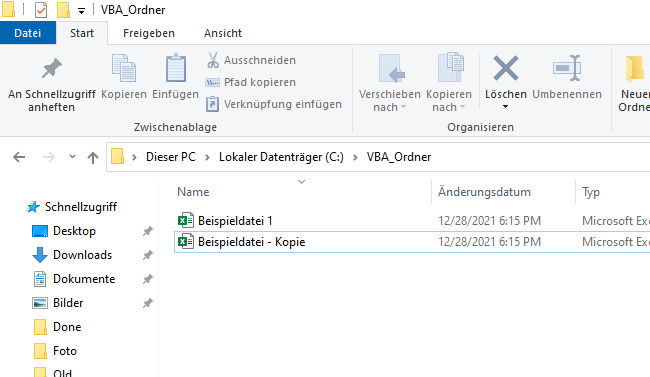The height and width of the screenshot is (377, 650).
Task: Click Pfad kopieren
Action: pyautogui.click(x=251, y=82)
